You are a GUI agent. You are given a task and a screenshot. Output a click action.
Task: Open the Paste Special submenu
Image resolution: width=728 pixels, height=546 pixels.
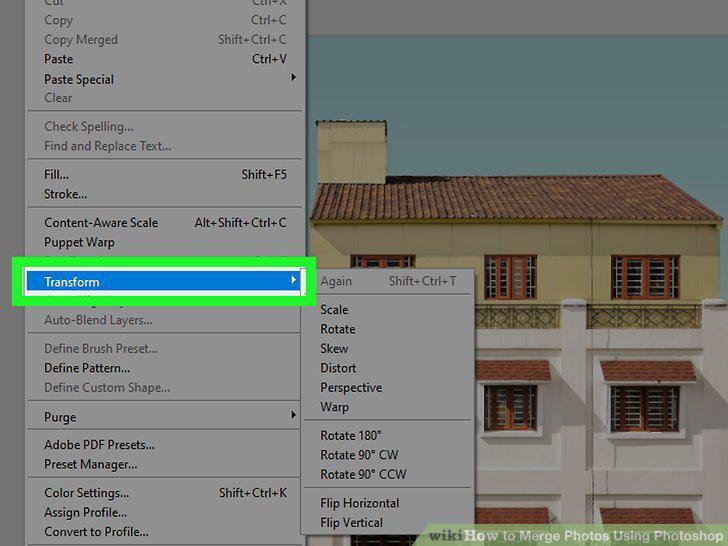point(165,79)
